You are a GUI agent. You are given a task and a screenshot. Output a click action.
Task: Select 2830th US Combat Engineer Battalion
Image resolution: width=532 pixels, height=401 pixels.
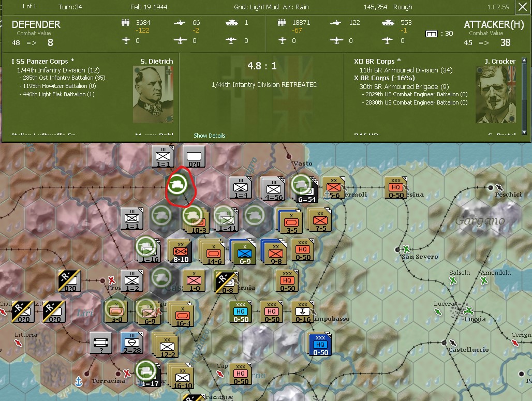tap(416, 102)
